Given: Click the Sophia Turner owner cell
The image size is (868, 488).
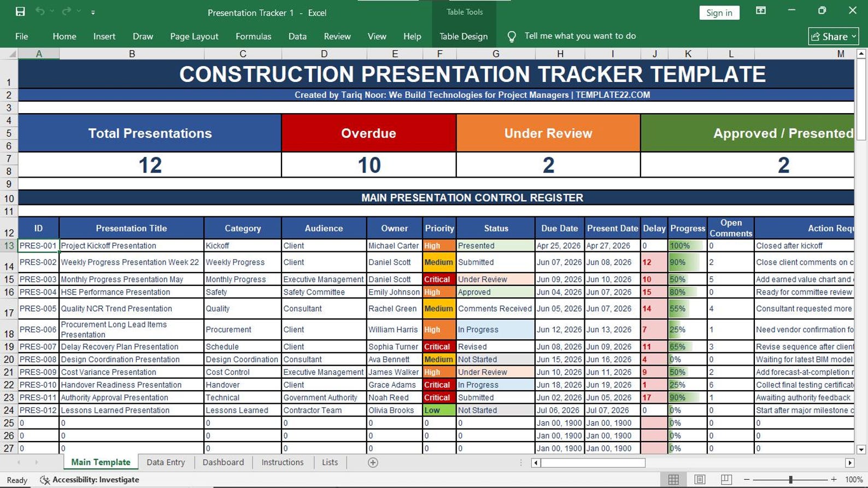Looking at the screenshot, I should tap(395, 347).
